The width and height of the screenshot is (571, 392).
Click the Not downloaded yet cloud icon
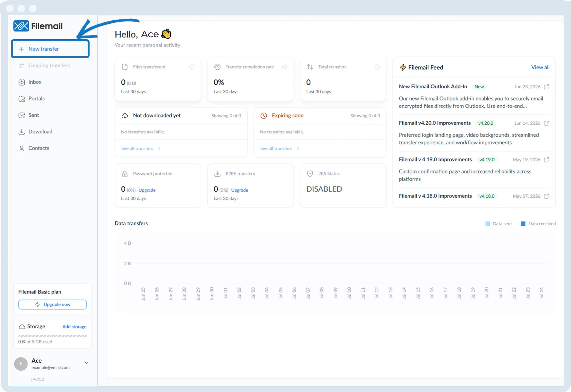(125, 116)
